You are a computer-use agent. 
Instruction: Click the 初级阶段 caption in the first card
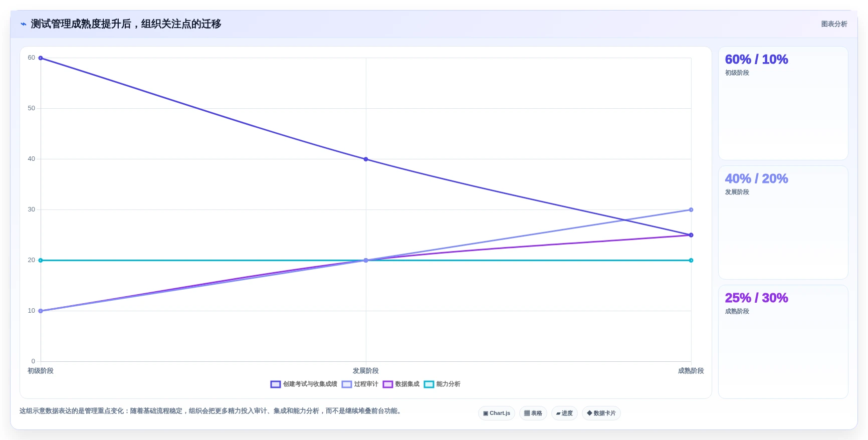pyautogui.click(x=737, y=73)
